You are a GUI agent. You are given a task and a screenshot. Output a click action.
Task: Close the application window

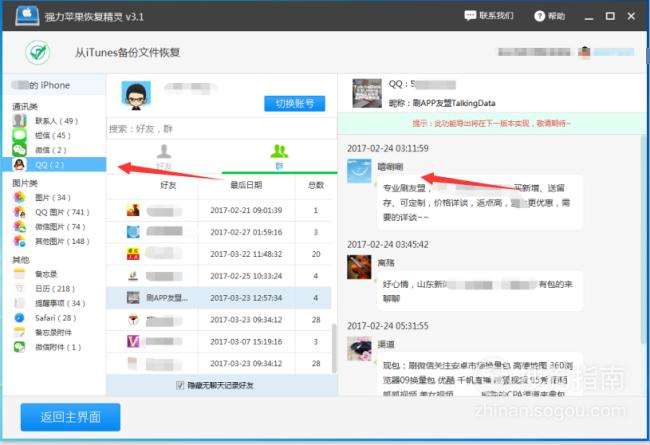click(631, 16)
